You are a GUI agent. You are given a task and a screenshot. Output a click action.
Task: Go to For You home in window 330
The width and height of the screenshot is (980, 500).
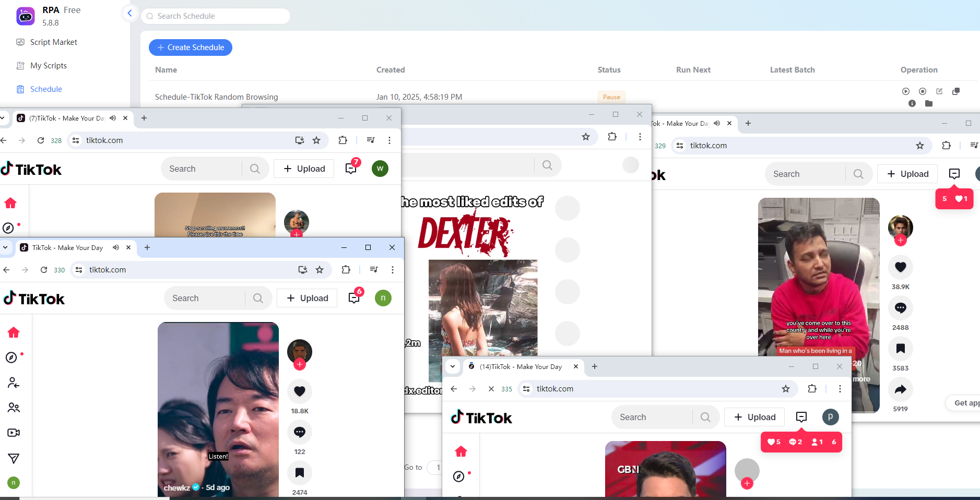point(14,332)
